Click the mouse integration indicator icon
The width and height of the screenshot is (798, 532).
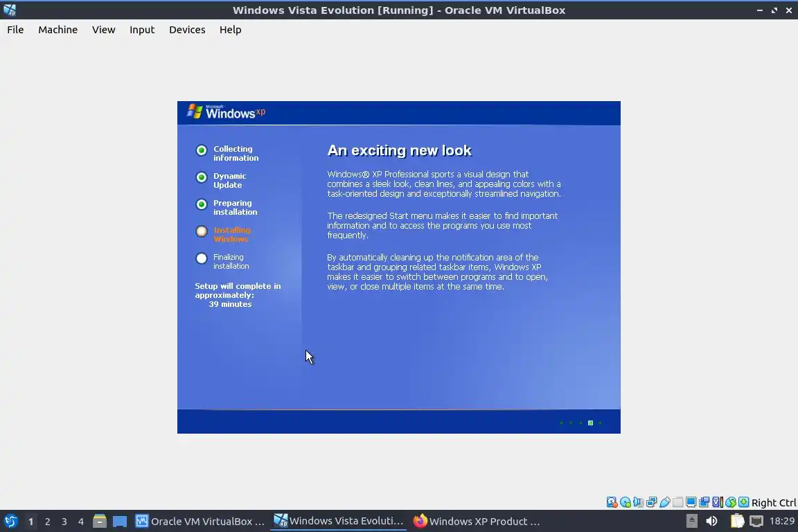pyautogui.click(x=731, y=502)
